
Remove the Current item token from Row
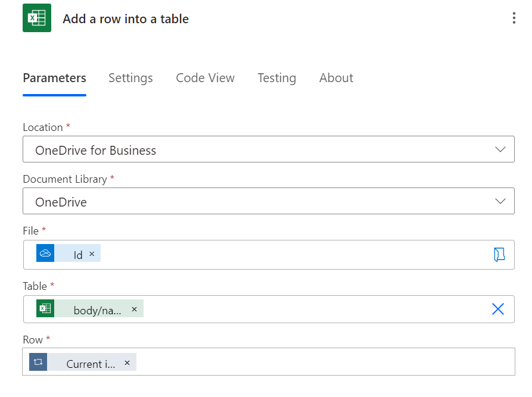pyautogui.click(x=127, y=363)
